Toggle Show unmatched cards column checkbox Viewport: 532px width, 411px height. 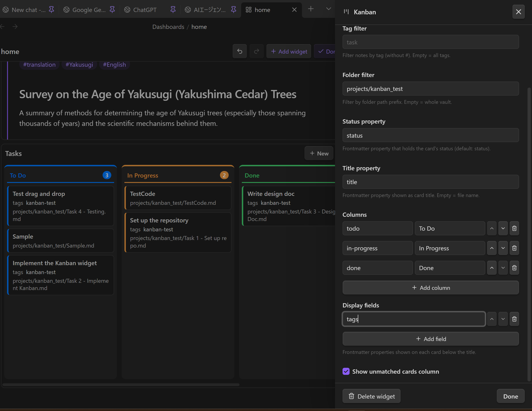pos(346,371)
